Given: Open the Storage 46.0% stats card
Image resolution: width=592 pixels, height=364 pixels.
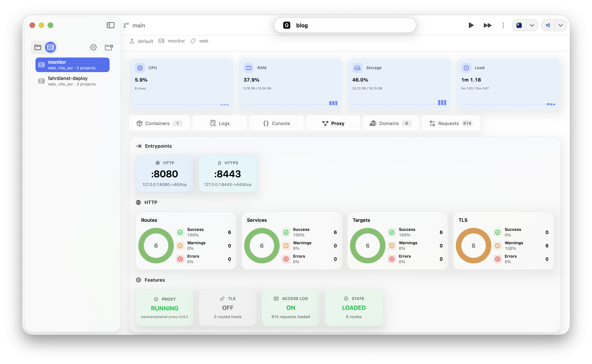Looking at the screenshot, I should 399,84.
